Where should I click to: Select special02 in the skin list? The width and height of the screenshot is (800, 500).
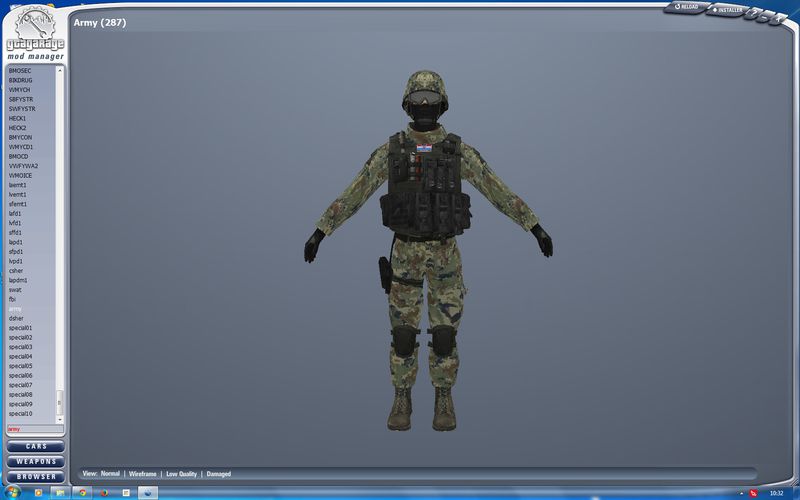pyautogui.click(x=20, y=338)
